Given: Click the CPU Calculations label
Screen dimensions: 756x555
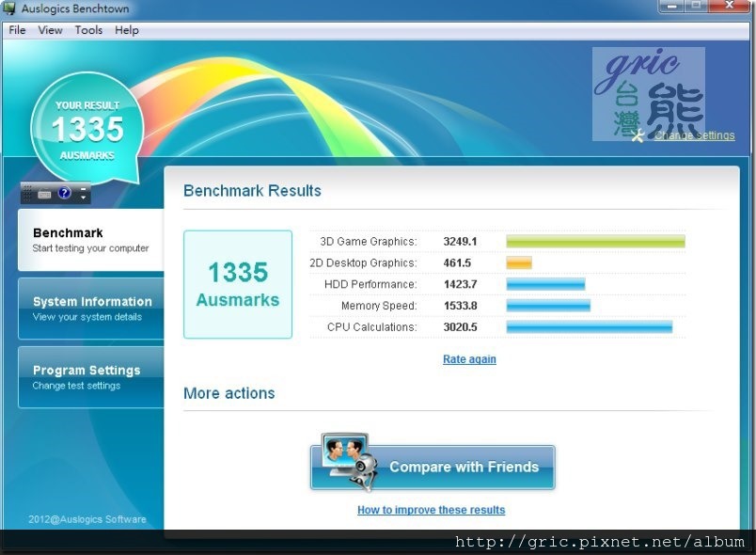Looking at the screenshot, I should click(x=371, y=327).
